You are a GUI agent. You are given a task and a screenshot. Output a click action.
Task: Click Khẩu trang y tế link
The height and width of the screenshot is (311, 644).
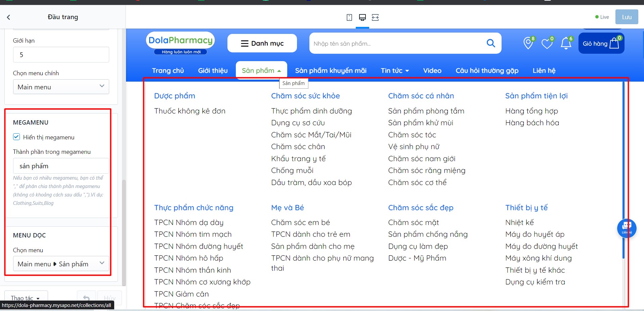pos(298,159)
